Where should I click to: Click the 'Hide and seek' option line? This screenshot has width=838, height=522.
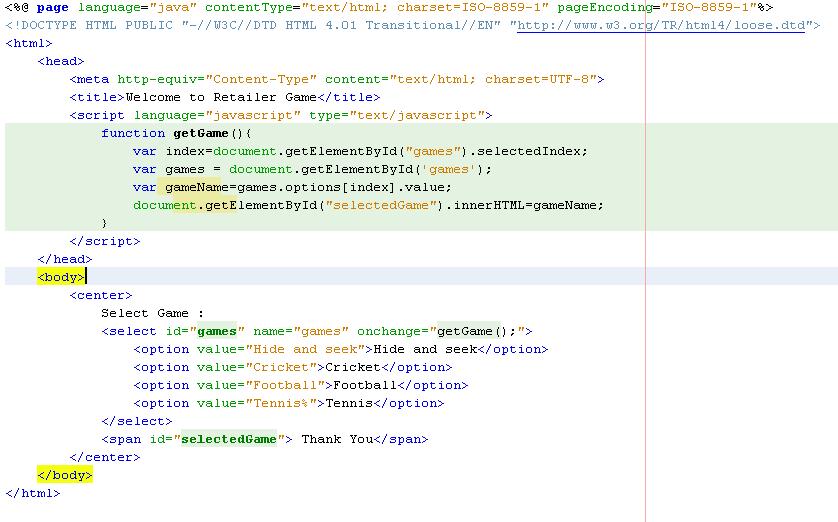[340, 349]
